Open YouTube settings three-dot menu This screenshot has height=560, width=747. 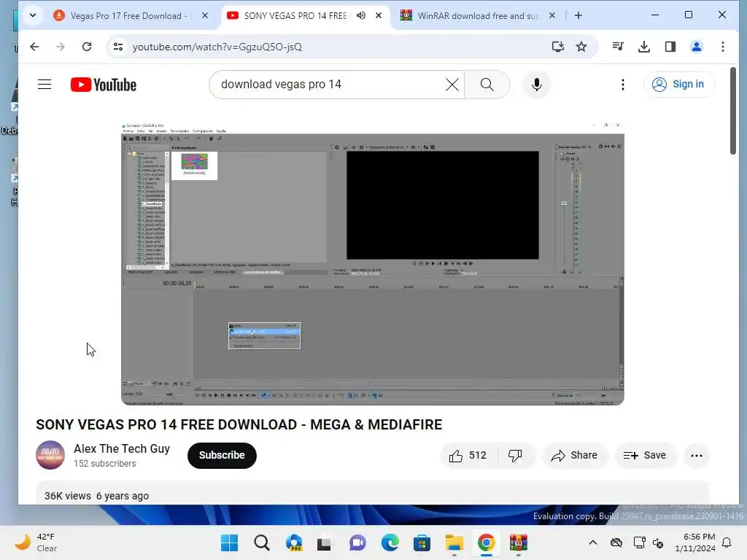(623, 85)
